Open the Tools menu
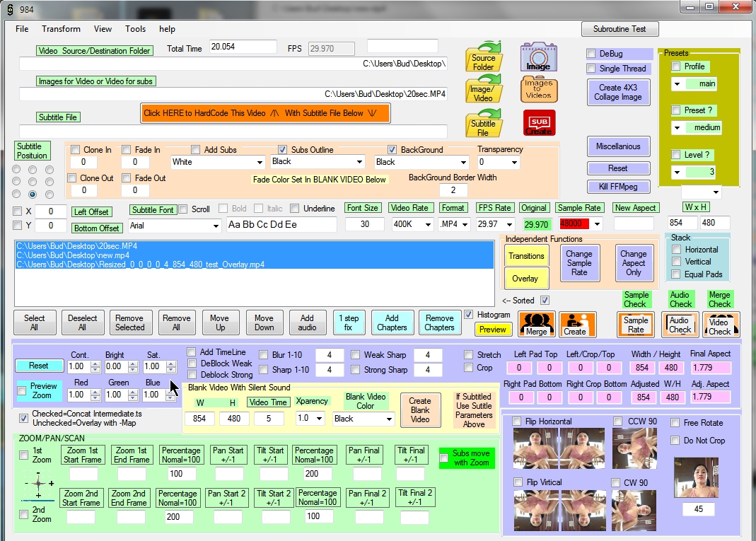 (x=136, y=29)
